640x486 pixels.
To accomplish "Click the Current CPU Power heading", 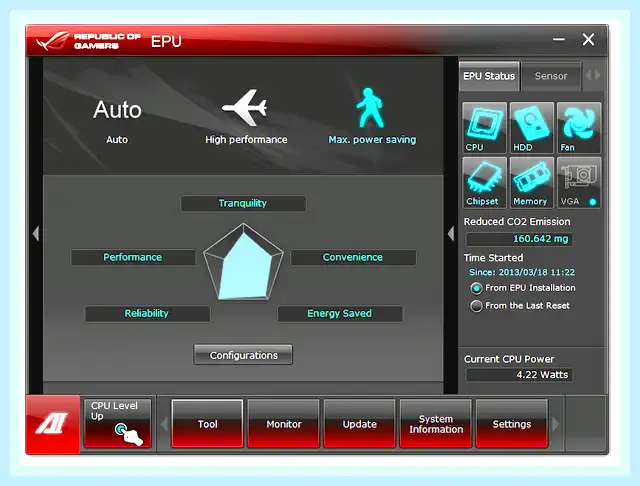I will pyautogui.click(x=509, y=359).
